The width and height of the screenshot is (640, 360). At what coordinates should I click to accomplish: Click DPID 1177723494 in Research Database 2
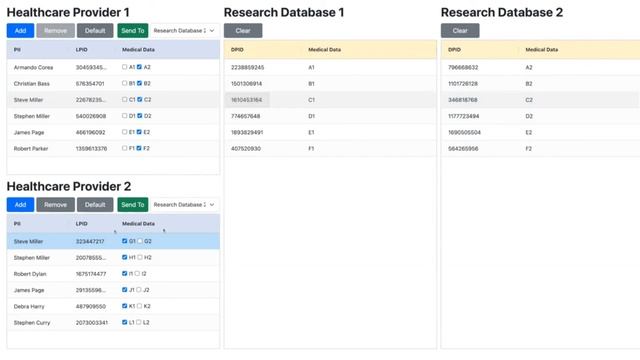[464, 116]
